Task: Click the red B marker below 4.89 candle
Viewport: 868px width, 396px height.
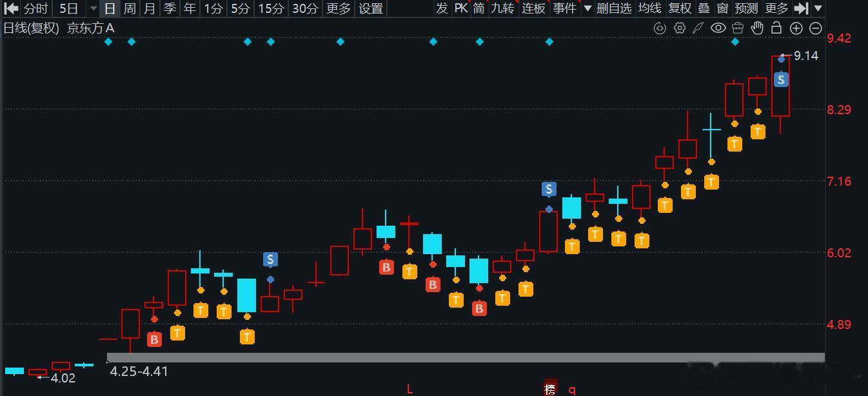Action: coord(154,339)
